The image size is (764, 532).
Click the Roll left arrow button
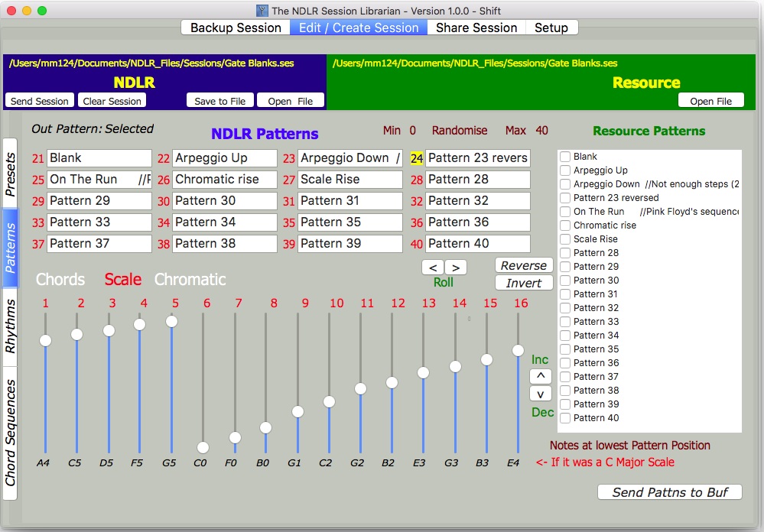coord(432,267)
